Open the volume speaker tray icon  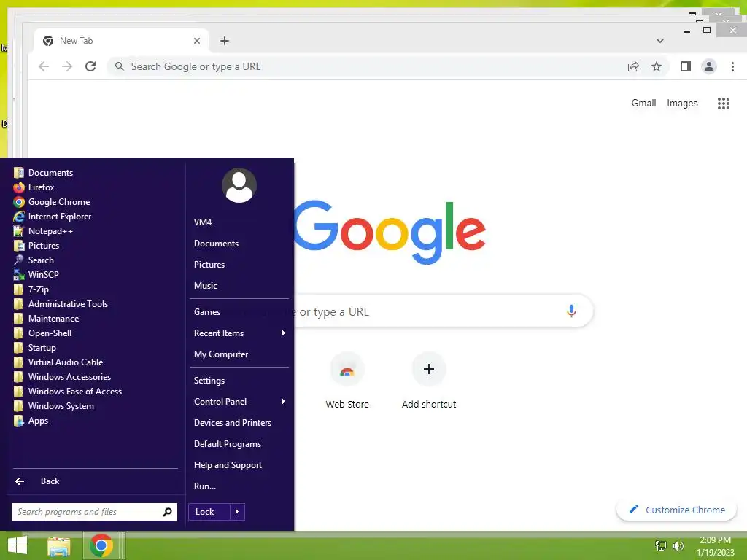click(678, 545)
